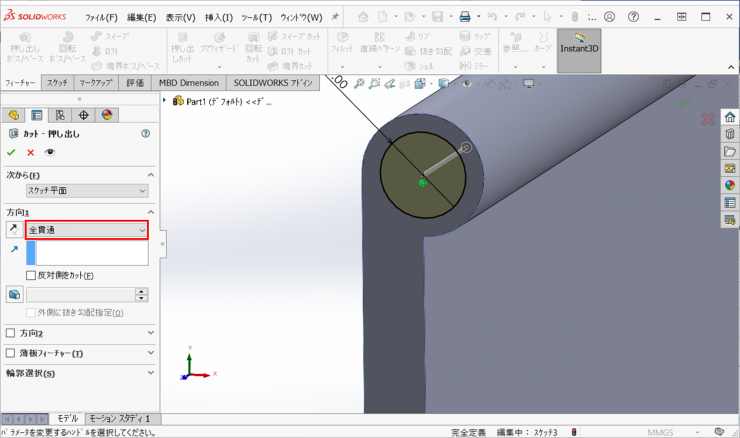Open the Appearances task pane tab

click(729, 185)
